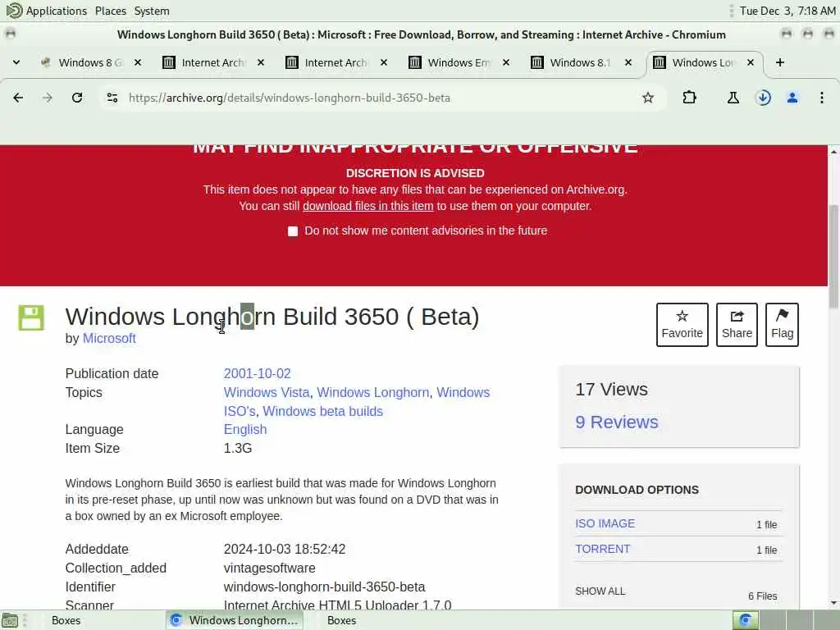
Task: Download the ISO IMAGE option
Action: point(605,523)
